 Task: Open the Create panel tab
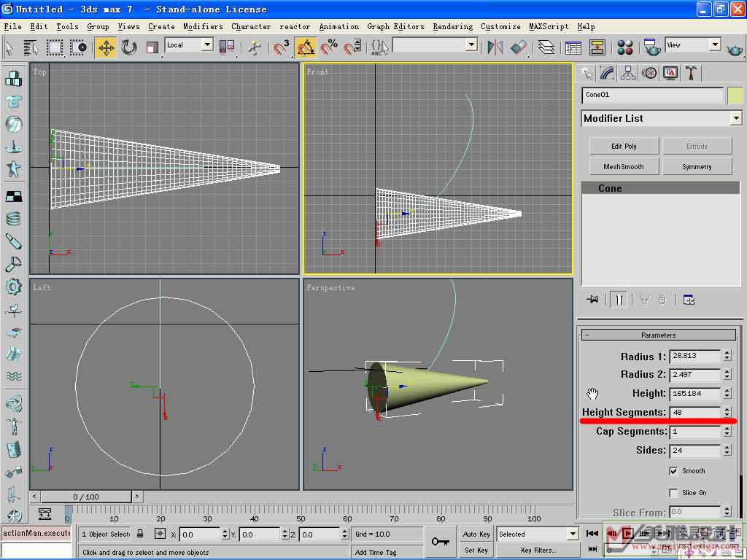point(588,74)
